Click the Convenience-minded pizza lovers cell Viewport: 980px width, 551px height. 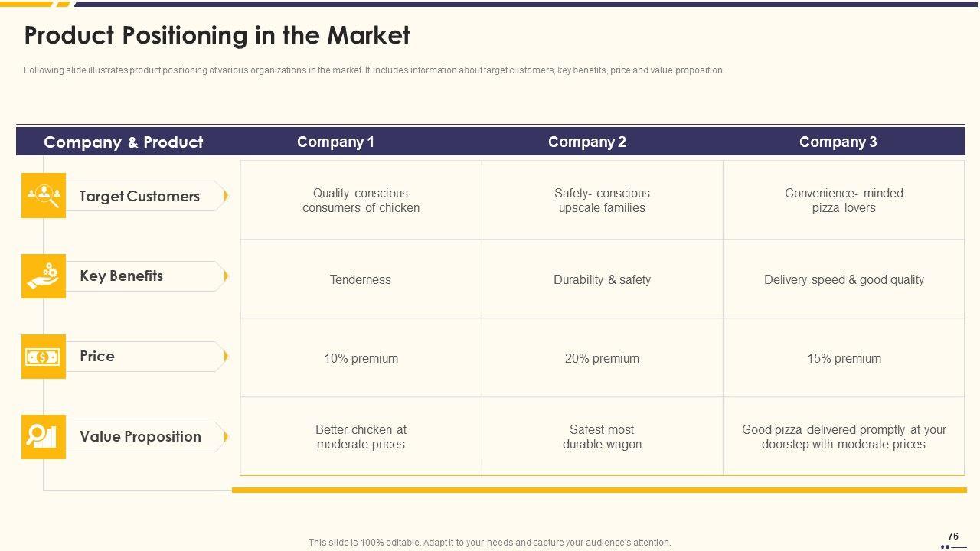point(844,201)
